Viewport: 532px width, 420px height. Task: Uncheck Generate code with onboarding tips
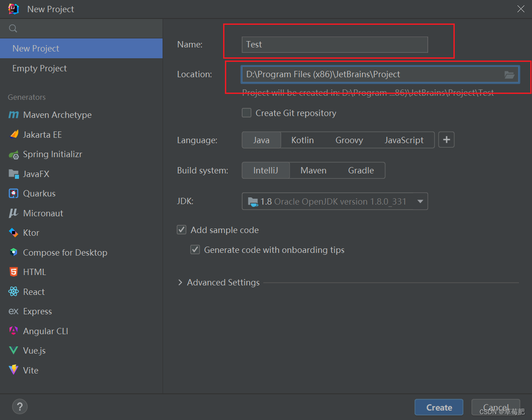point(195,249)
